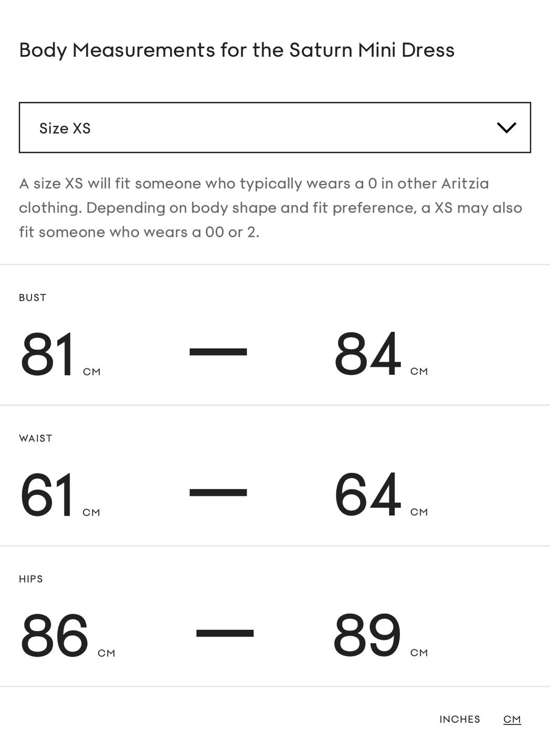This screenshot has height=756, width=550.
Task: Click the bust minimum value 81
Action: [x=48, y=354]
